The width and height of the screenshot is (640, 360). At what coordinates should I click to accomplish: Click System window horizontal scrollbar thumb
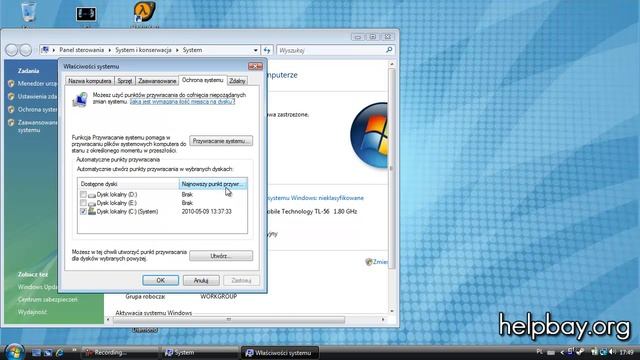pos(229,320)
